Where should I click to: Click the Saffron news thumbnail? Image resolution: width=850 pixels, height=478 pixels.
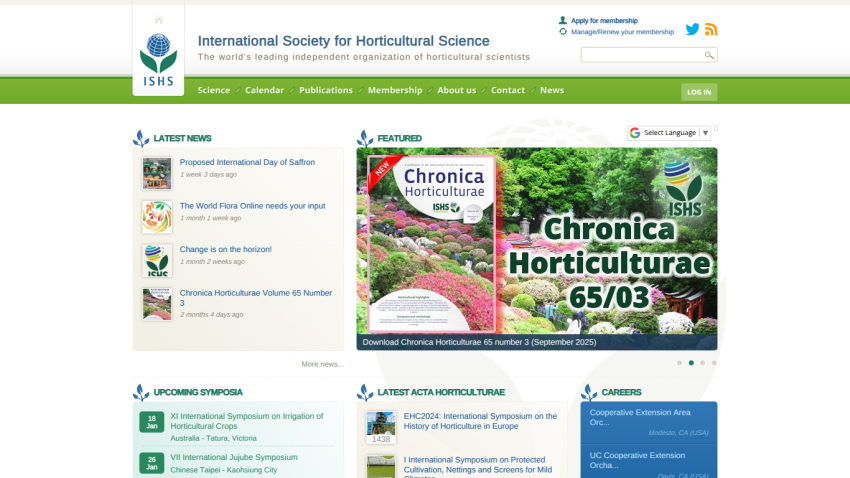(157, 173)
